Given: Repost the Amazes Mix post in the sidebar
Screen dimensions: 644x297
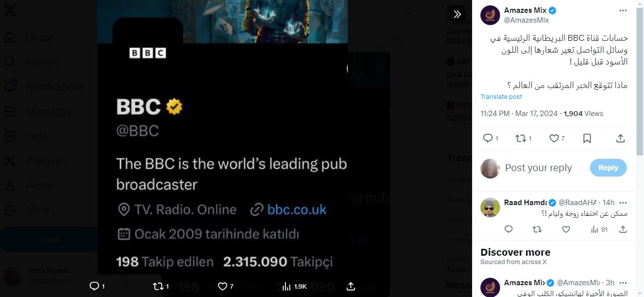Looking at the screenshot, I should point(524,139).
